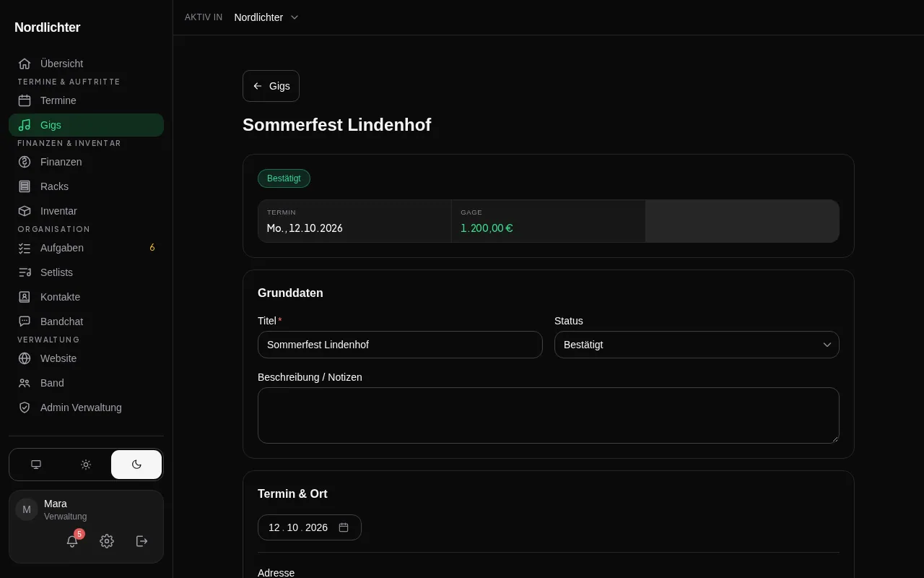Click the Termin value Mo., 12.10.2026
This screenshot has height=578, width=924.
[x=305, y=228]
